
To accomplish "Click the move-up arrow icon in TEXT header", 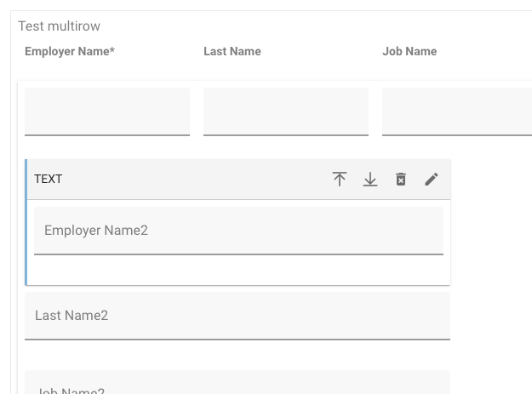I will (340, 180).
